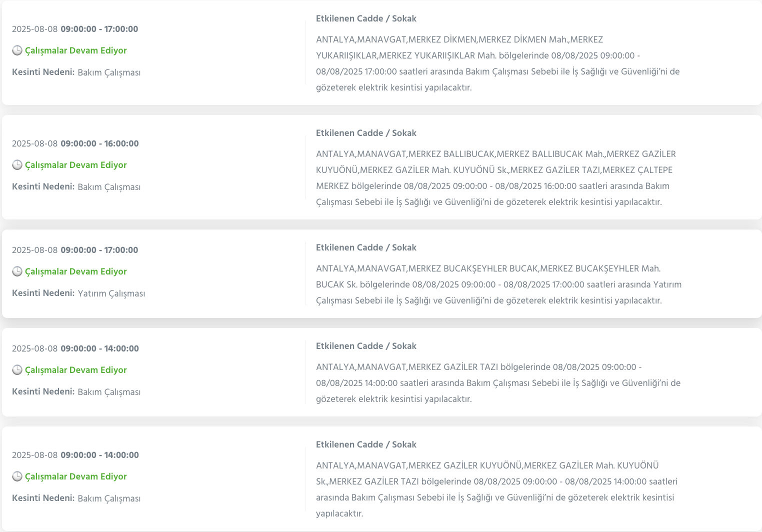This screenshot has width=762, height=532.
Task: Click the description starting 'ANTALYA,MANAVGAT,MERKEZ GAZİLER TAZI bölgelerinde'
Action: [x=498, y=383]
